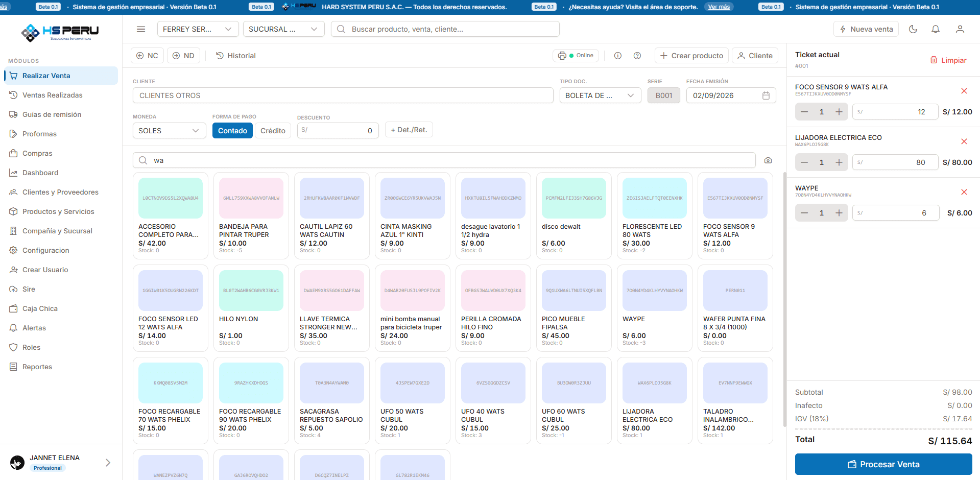Open the emission date calendar icon
Viewport: 980px width, 480px height.
pyautogui.click(x=766, y=95)
